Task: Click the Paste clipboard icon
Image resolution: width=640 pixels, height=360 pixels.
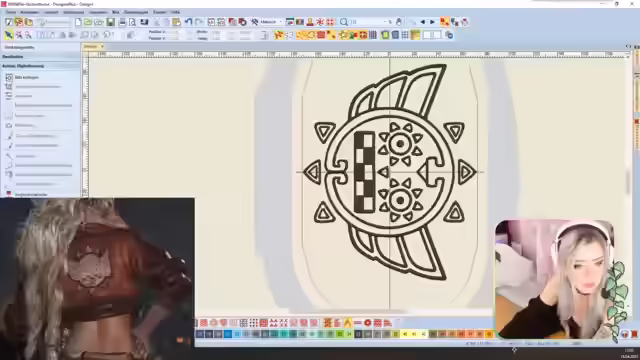Action: (176, 22)
